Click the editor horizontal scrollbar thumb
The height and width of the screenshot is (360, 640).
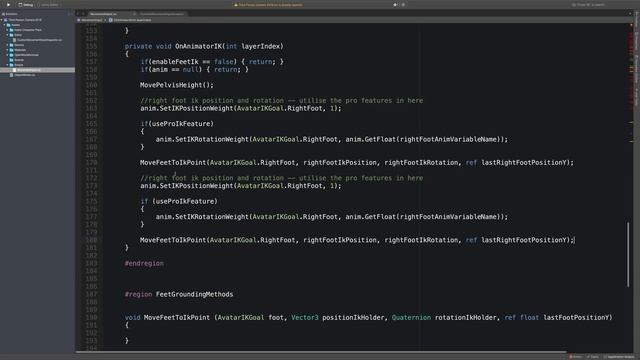coord(321,352)
